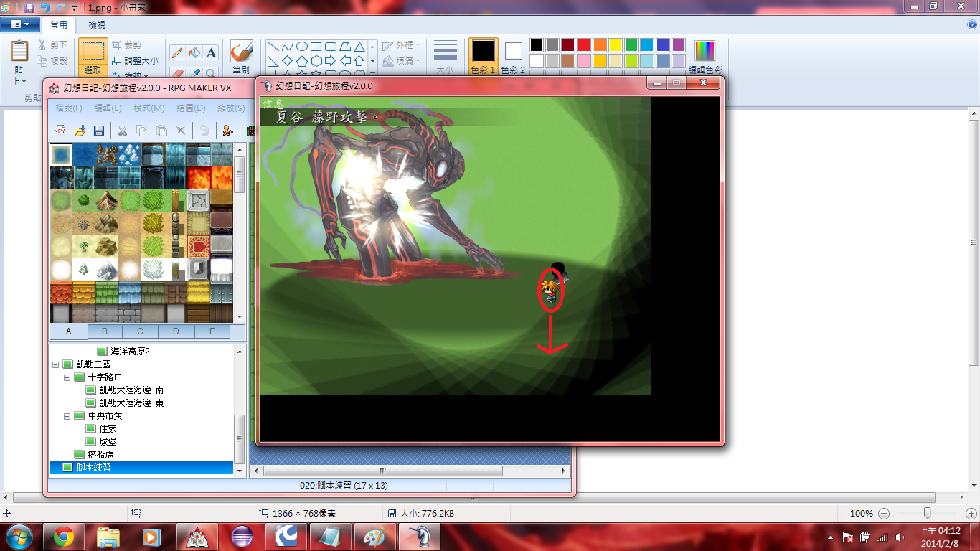This screenshot has width=980, height=551.
Task: Open Paint's Resize option
Action: (135, 60)
